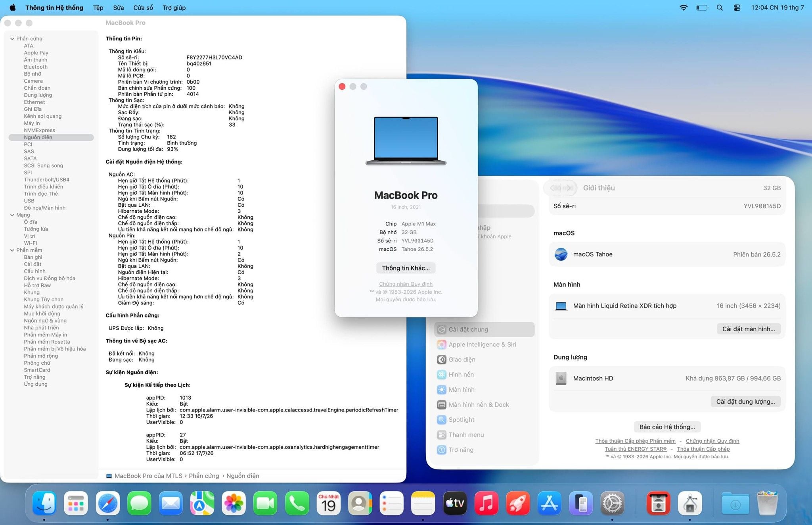Select Cài đặt chung in System Settings sidebar
Screen dimensions: 812x525
(x=485, y=329)
